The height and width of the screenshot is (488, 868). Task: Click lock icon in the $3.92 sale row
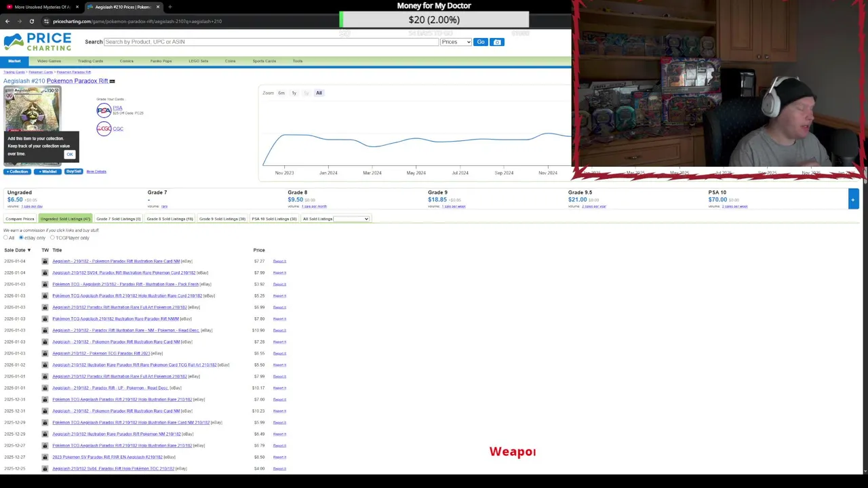[x=45, y=284]
